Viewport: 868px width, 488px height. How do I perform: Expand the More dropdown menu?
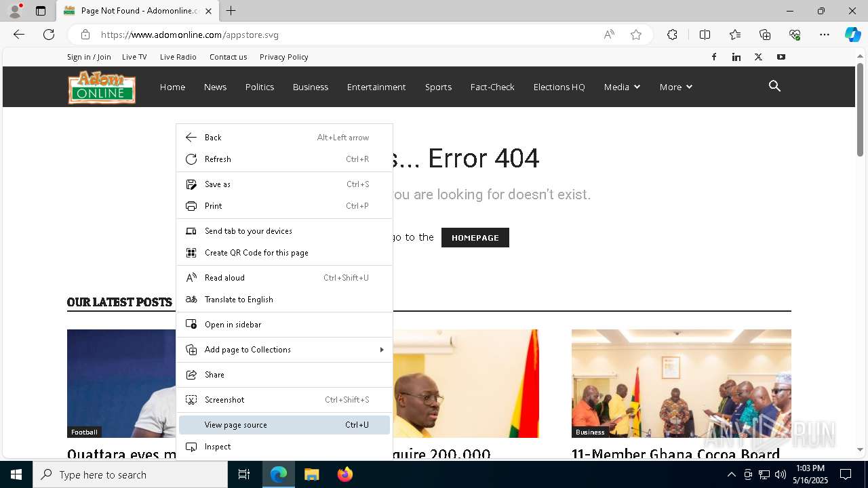click(676, 87)
